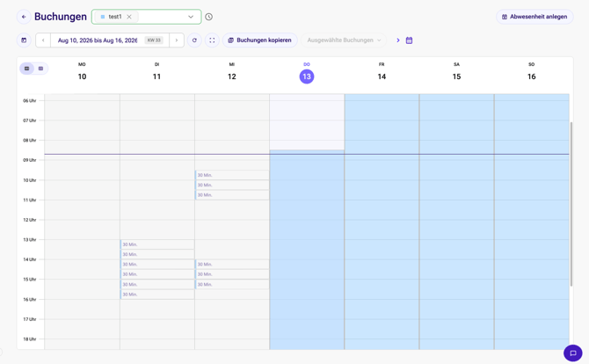Expand toolbar with the purple chevron
This screenshot has height=364, width=589.
click(398, 40)
